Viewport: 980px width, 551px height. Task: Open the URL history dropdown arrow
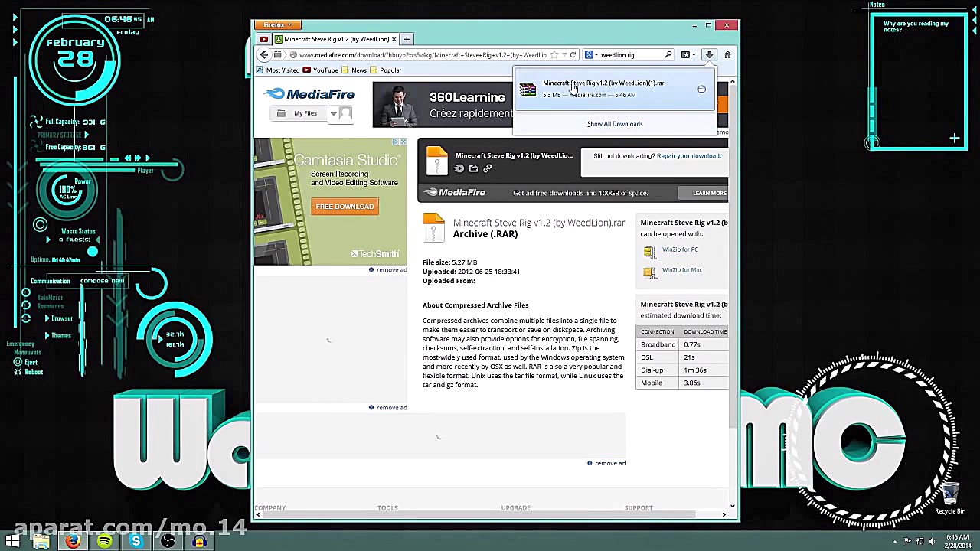point(564,55)
